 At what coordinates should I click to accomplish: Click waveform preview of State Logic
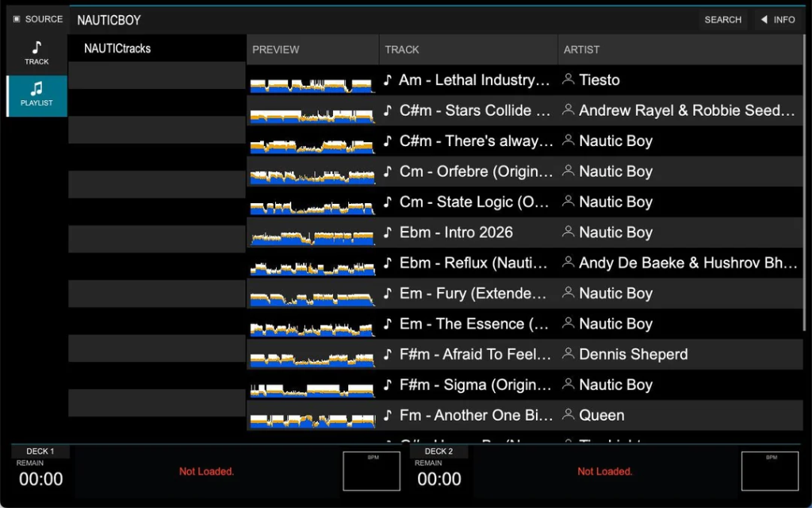pos(312,207)
